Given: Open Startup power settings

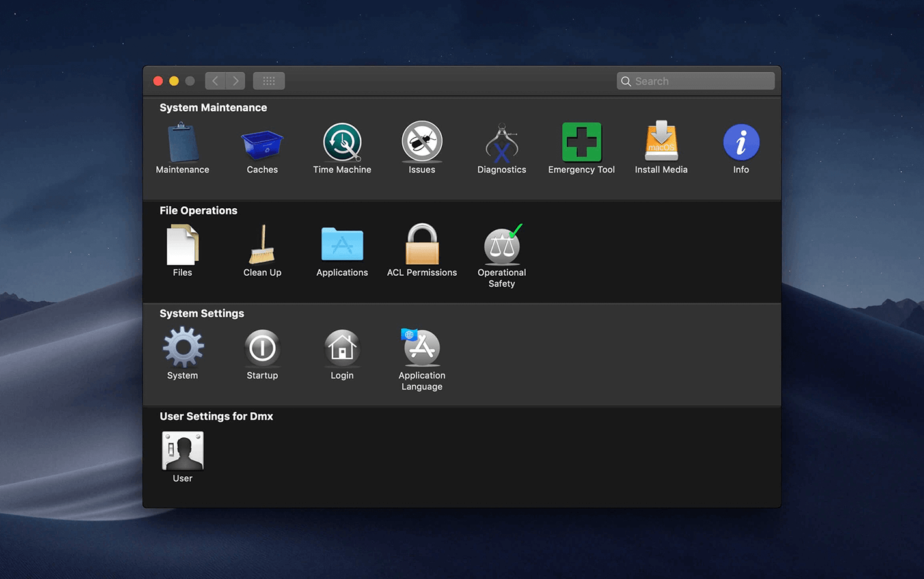Looking at the screenshot, I should coord(262,348).
